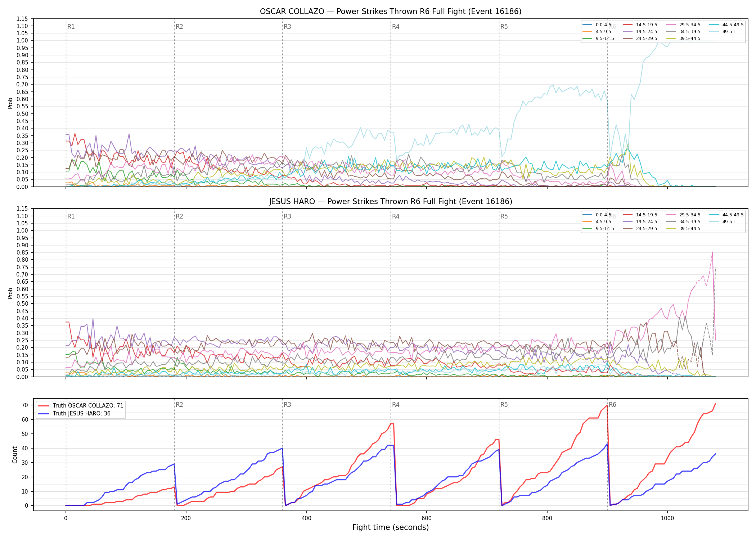Screen dimensions: 756x540
Task: Click the R3 round label in Count chart
Action: tap(287, 405)
